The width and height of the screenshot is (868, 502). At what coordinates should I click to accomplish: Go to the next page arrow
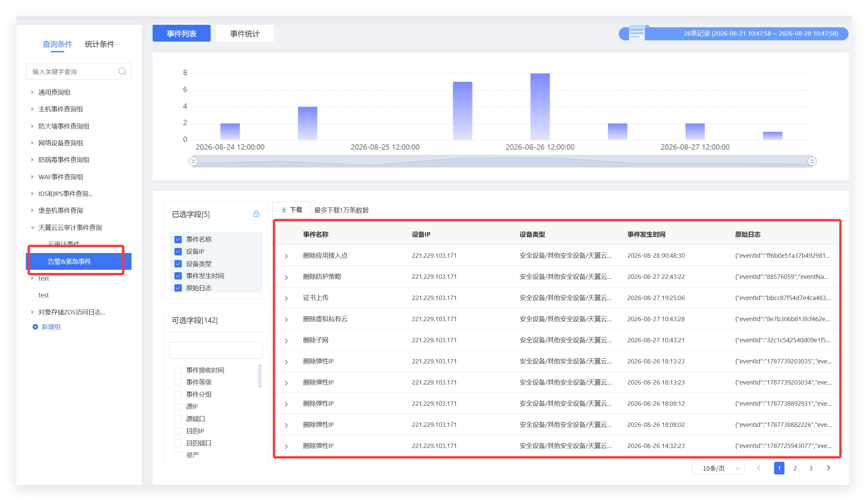pos(828,468)
